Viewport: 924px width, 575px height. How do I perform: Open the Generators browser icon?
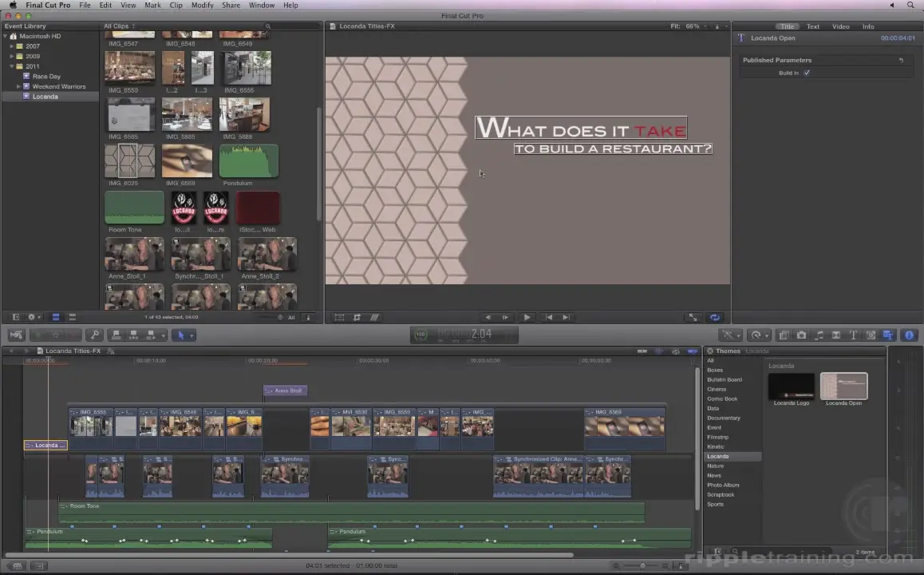(x=871, y=335)
